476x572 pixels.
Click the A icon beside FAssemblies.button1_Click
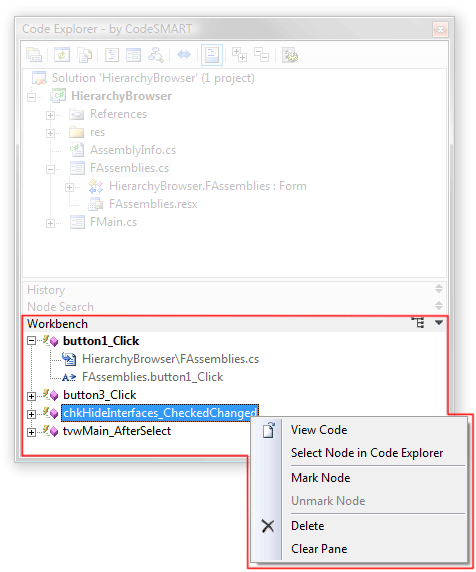(x=69, y=377)
